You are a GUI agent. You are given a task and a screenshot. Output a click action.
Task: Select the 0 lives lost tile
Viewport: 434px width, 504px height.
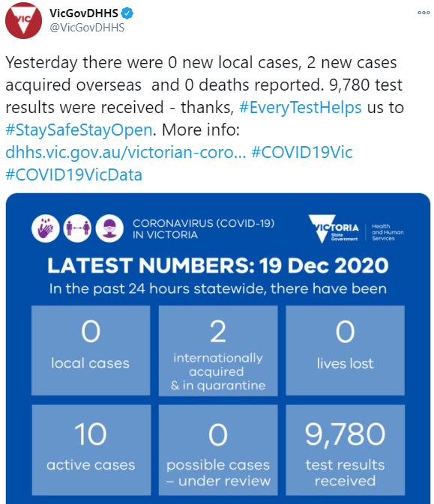coord(346,350)
